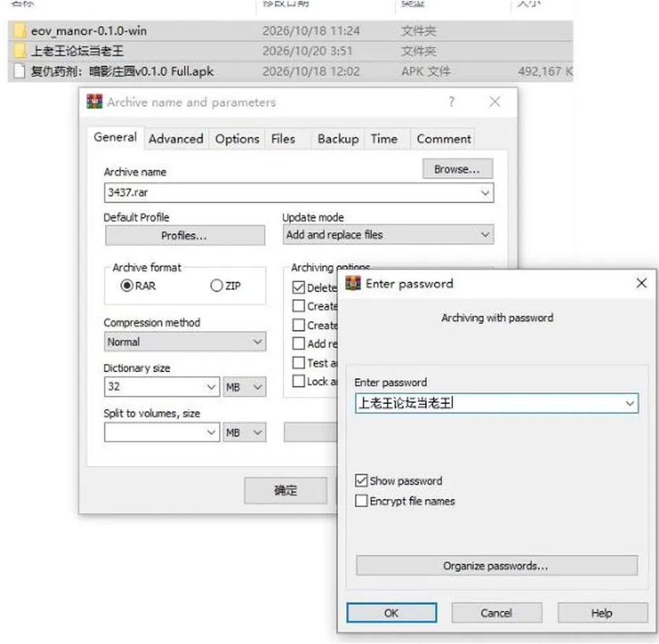Click the 上老王论坛当老王 folder icon
This screenshot has height=644, width=659.
(x=19, y=51)
